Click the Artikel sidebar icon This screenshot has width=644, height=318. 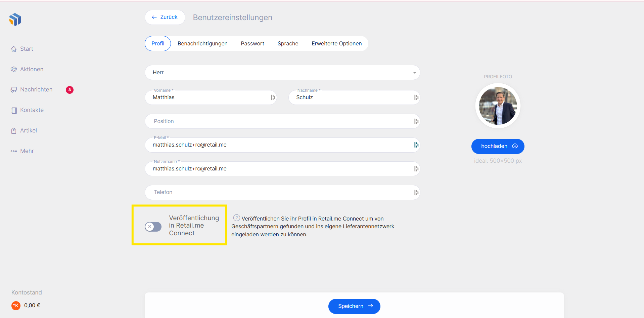pyautogui.click(x=14, y=131)
